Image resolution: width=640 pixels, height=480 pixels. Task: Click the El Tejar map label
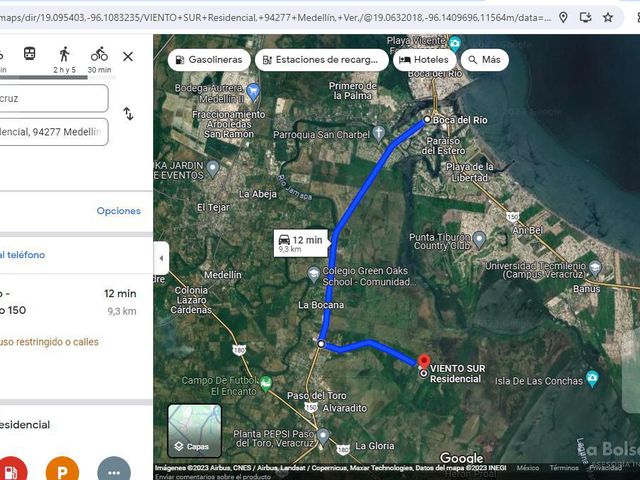(x=213, y=207)
